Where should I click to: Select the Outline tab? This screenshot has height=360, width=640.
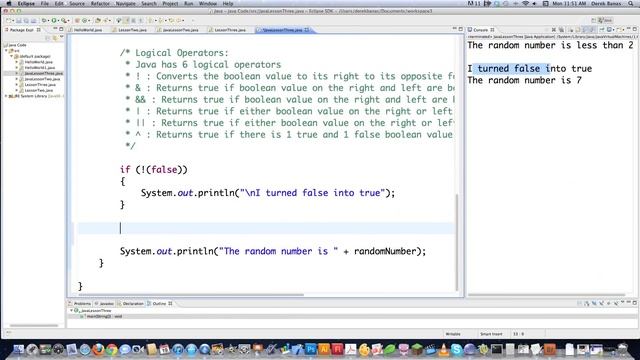[x=159, y=304]
